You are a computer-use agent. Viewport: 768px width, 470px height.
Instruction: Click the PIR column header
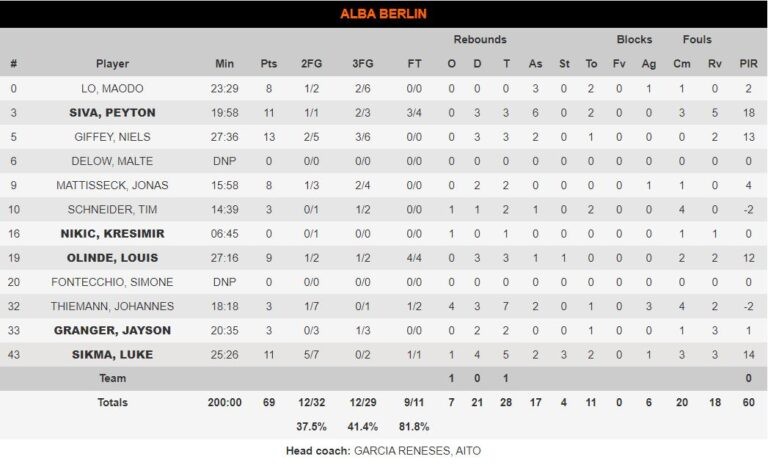[747, 64]
